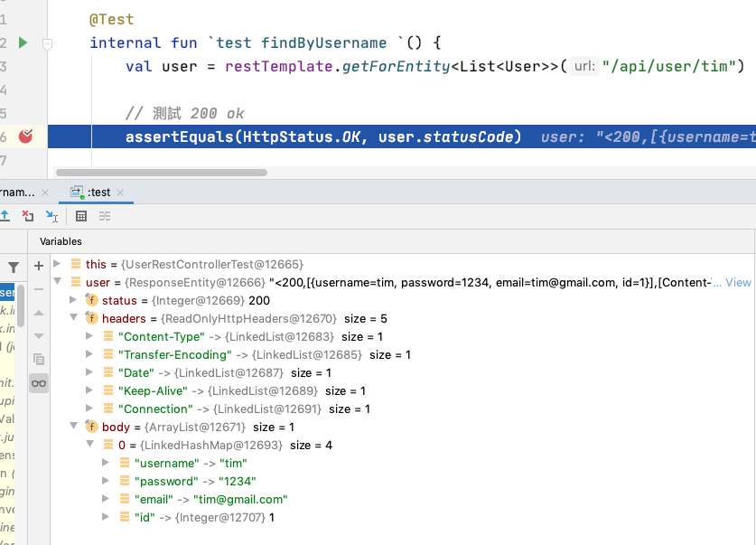Click the entry icon beside "password"
This screenshot has height=545, width=756.
(x=125, y=480)
